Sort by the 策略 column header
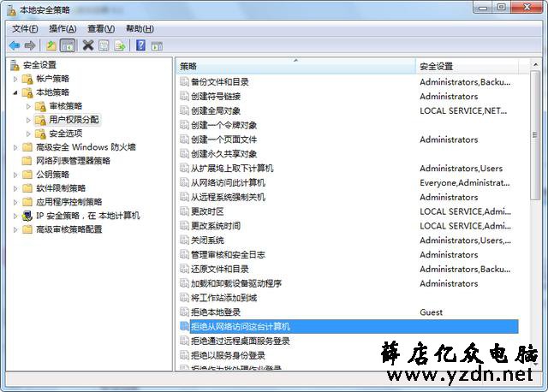The width and height of the screenshot is (548, 392). [x=295, y=66]
